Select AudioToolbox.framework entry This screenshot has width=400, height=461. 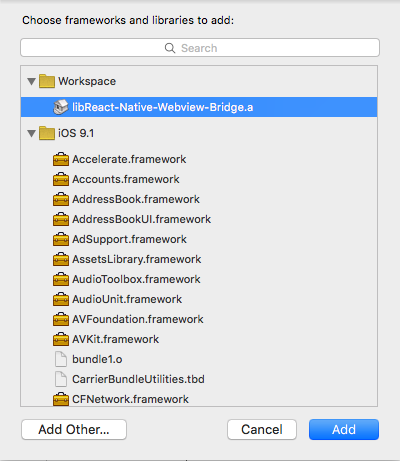pos(199,279)
